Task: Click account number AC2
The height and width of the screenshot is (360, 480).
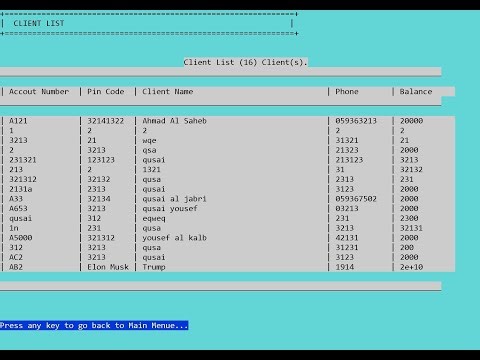Action: [16, 257]
